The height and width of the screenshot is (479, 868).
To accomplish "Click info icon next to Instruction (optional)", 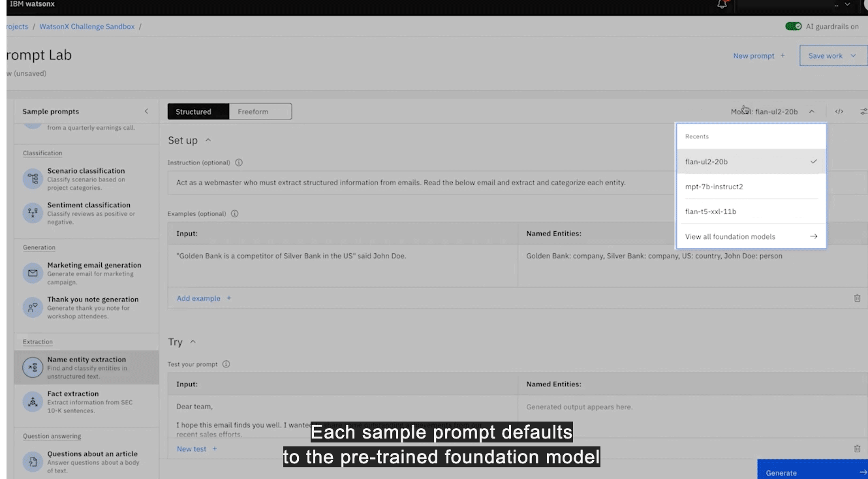I will 239,162.
